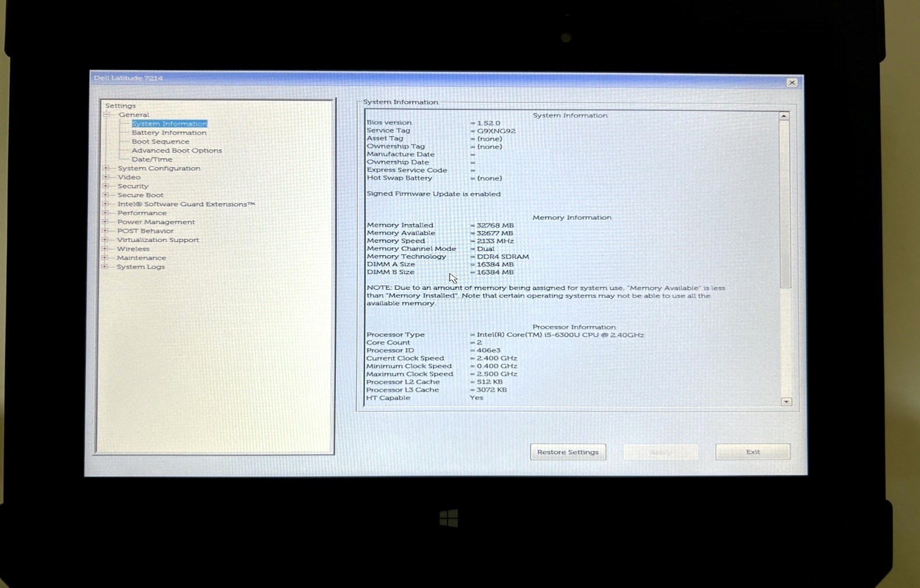Click the Maximum Clock Speed value 2.500 GHz

[x=497, y=374]
